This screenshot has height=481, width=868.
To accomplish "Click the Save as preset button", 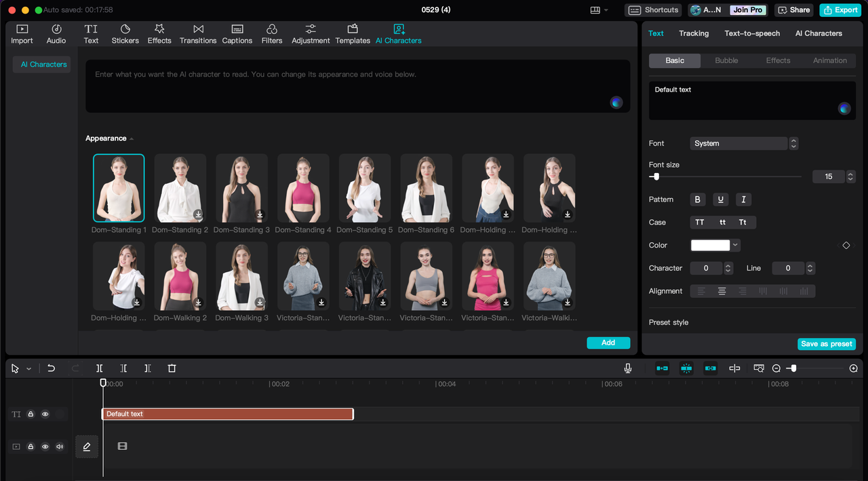I will click(826, 344).
